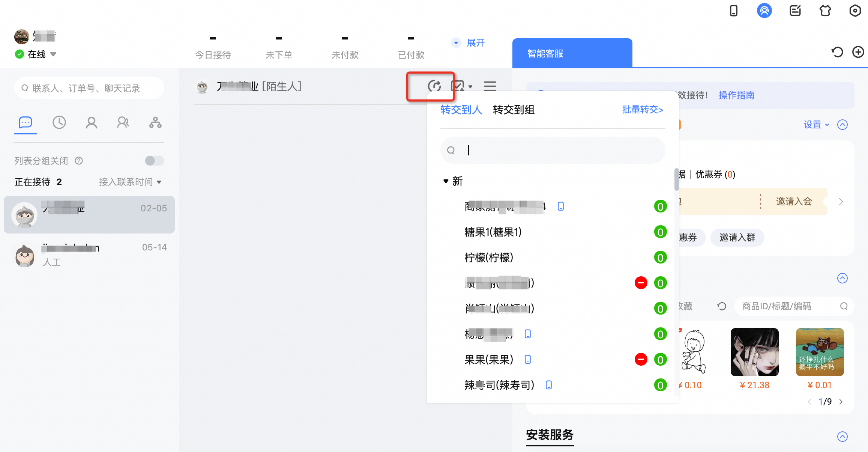Click the 优惠券 (0) tab
This screenshot has height=452, width=868.
click(x=715, y=175)
